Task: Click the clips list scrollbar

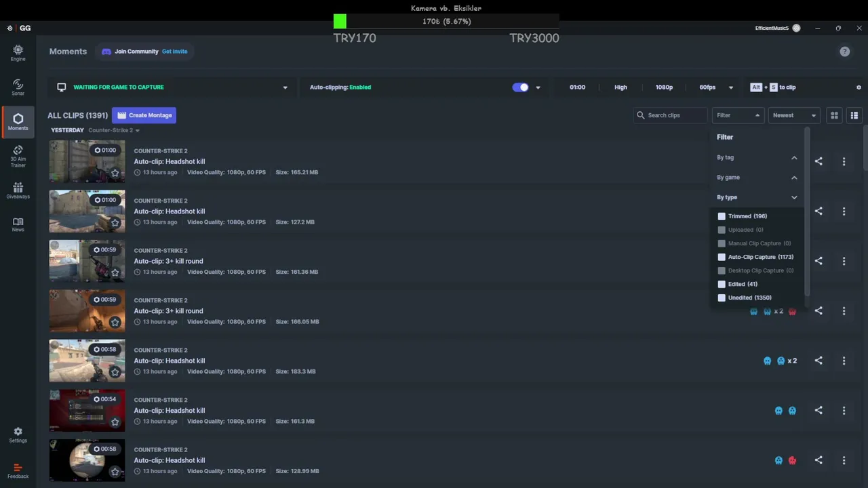Action: click(x=865, y=148)
